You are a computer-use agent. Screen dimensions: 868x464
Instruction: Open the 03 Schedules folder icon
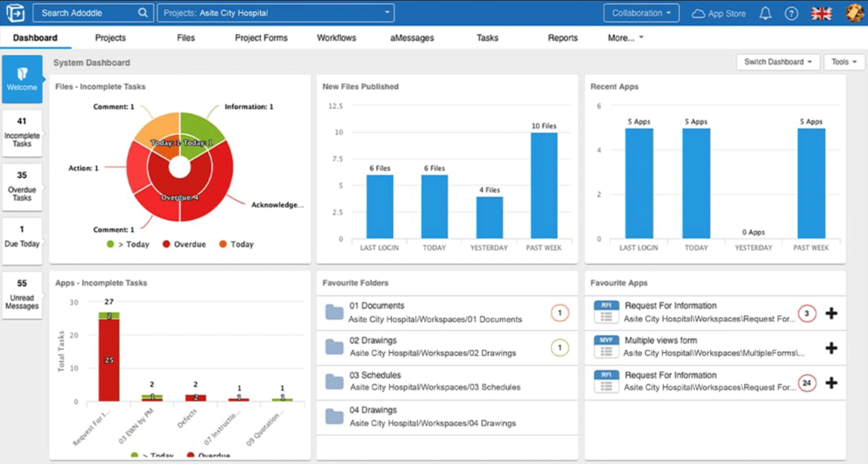[334, 381]
